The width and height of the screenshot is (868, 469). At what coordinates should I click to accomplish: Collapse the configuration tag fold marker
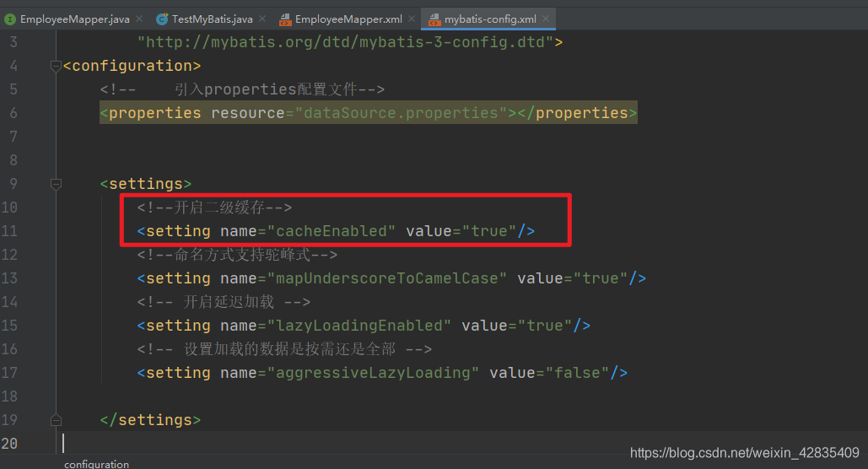(x=56, y=67)
